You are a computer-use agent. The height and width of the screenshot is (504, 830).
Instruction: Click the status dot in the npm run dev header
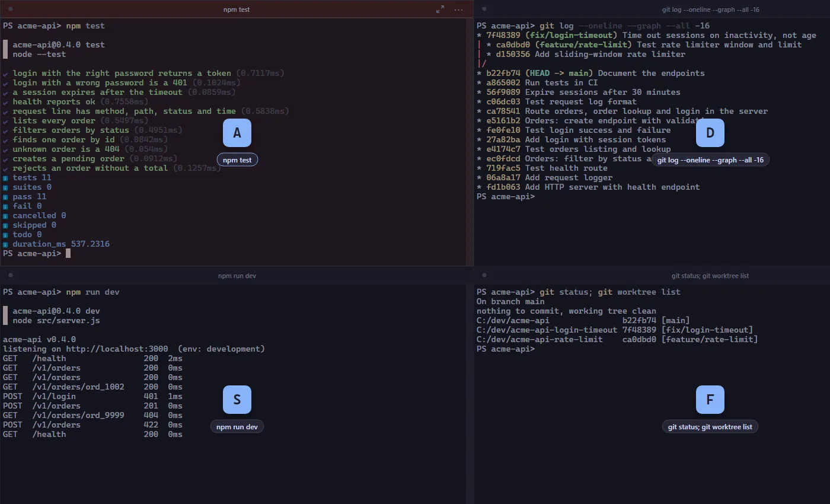[11, 276]
